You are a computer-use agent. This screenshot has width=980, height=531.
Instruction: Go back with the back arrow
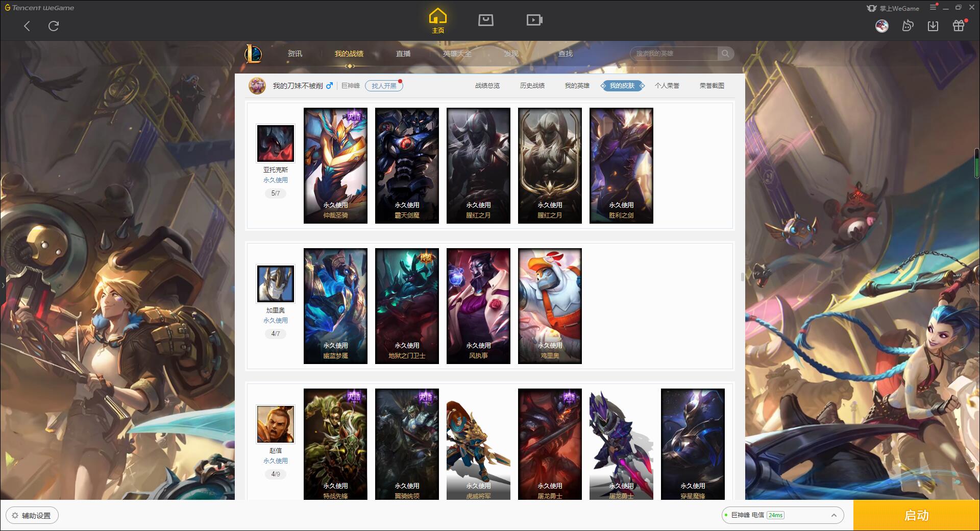pyautogui.click(x=27, y=26)
